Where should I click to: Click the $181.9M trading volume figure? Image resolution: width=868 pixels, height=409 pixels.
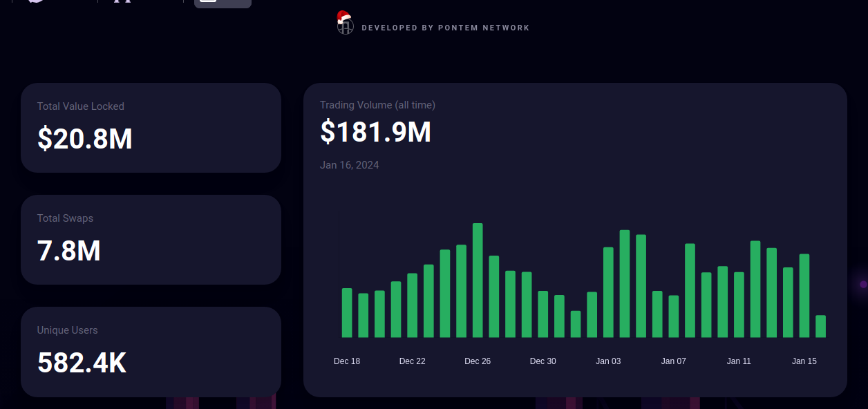(376, 132)
